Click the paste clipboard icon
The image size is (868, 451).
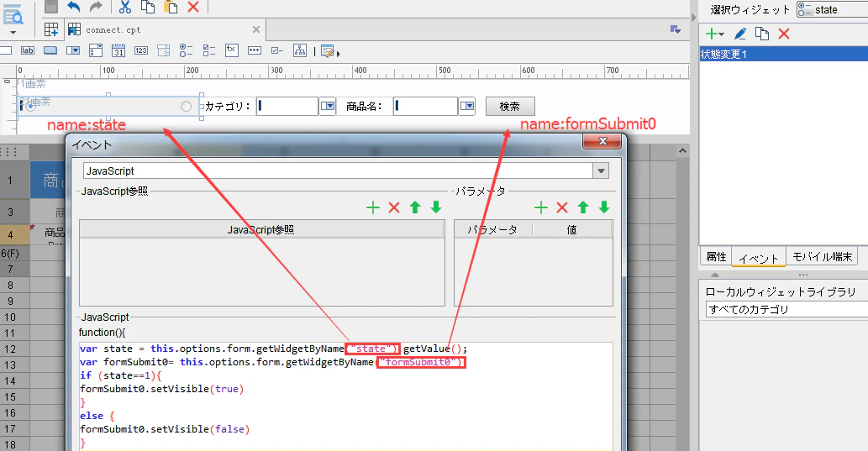[x=171, y=7]
